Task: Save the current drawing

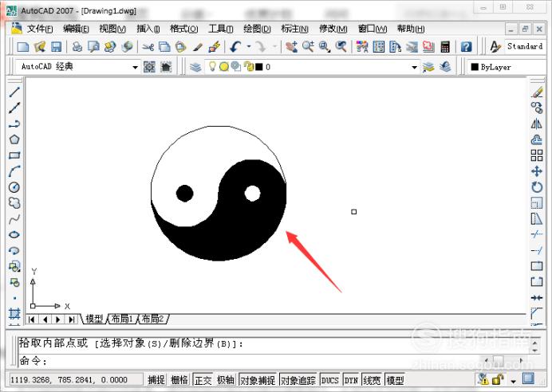Action: [x=57, y=46]
